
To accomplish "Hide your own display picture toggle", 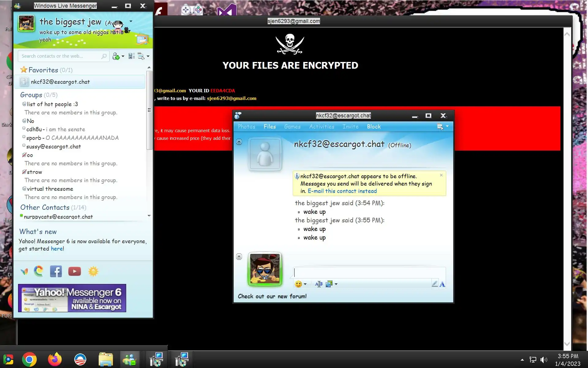I will (239, 256).
